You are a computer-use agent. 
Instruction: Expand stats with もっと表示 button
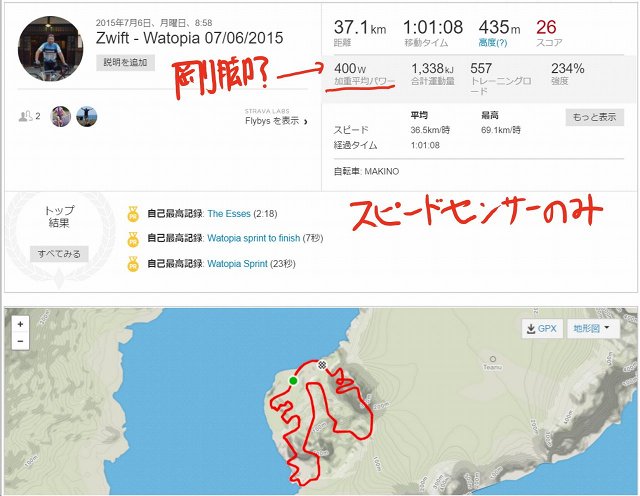[594, 117]
